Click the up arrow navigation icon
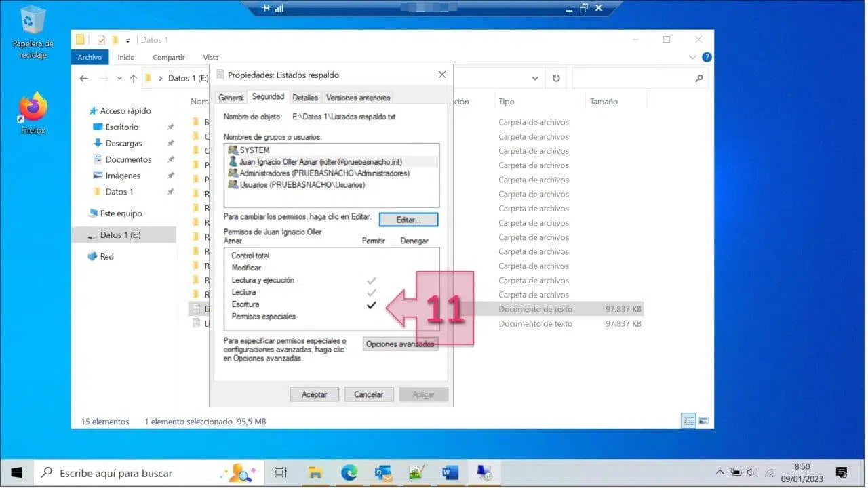868x490 pixels. pyautogui.click(x=134, y=79)
